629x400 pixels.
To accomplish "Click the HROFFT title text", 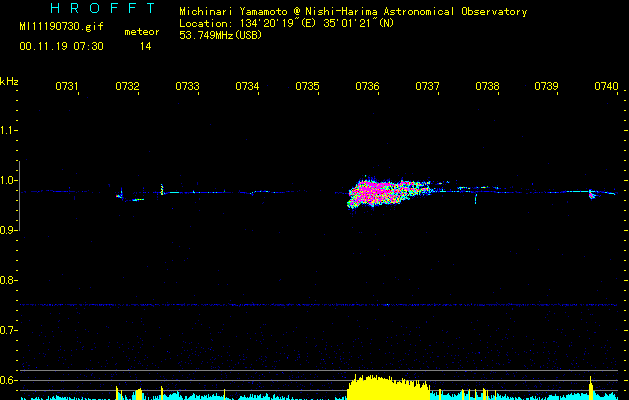I will coord(103,8).
